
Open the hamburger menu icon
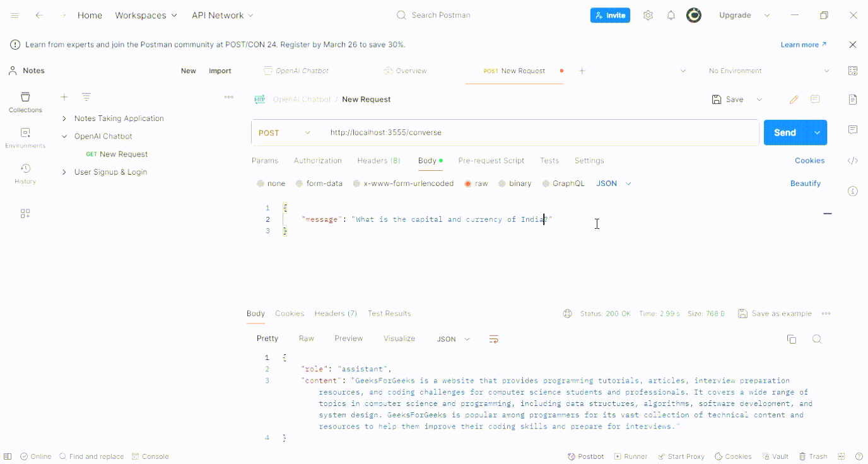15,15
